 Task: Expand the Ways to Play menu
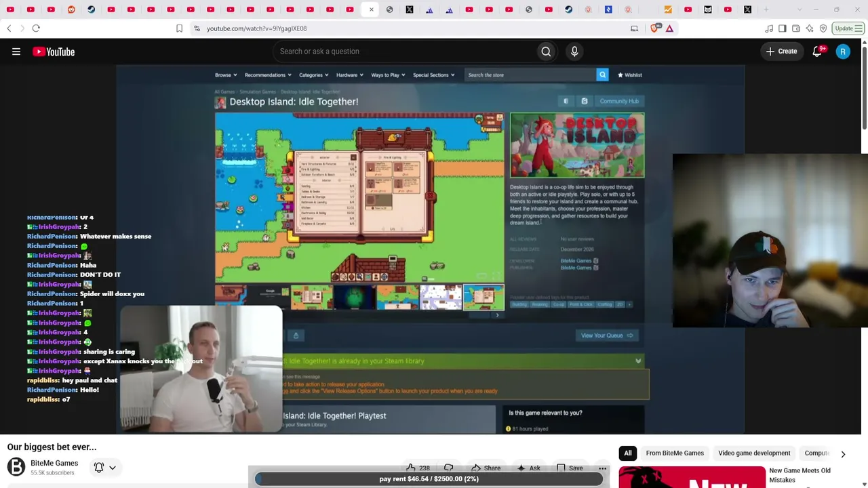pos(388,75)
